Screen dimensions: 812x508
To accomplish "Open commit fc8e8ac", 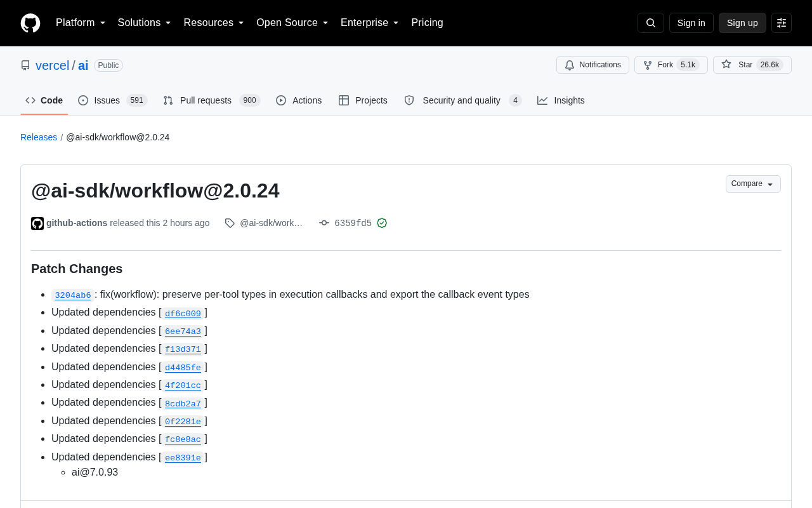I will coord(183,439).
